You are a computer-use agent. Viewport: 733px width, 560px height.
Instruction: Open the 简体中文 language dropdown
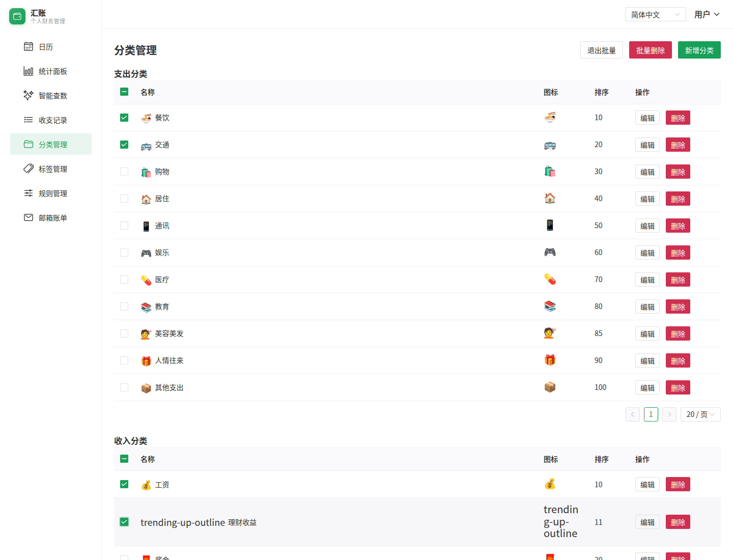(656, 14)
